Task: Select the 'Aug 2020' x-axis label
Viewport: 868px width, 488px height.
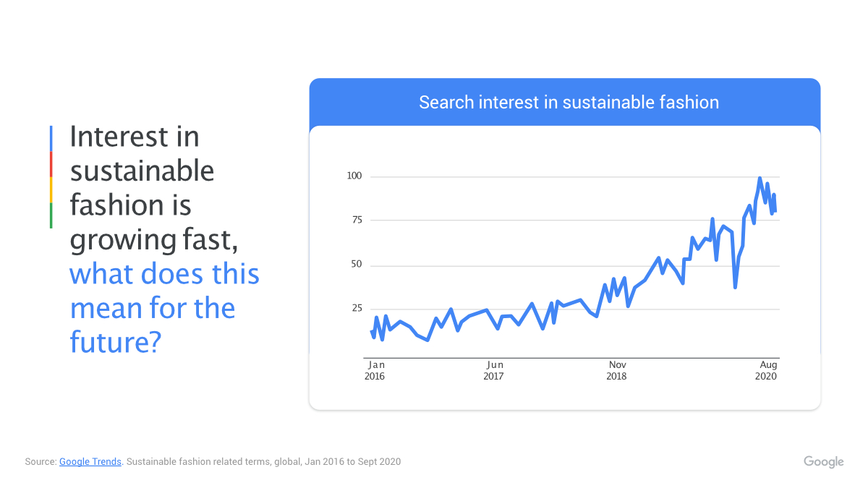Action: tap(767, 370)
